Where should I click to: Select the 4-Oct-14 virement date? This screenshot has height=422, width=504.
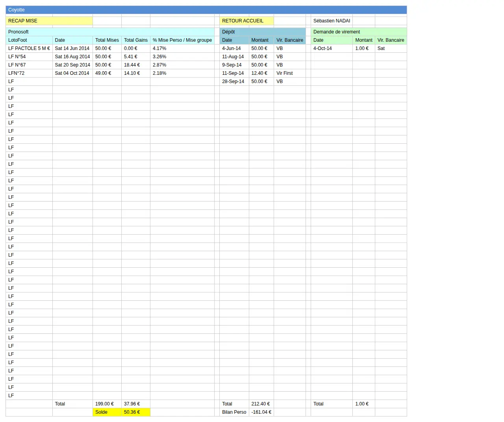point(332,48)
